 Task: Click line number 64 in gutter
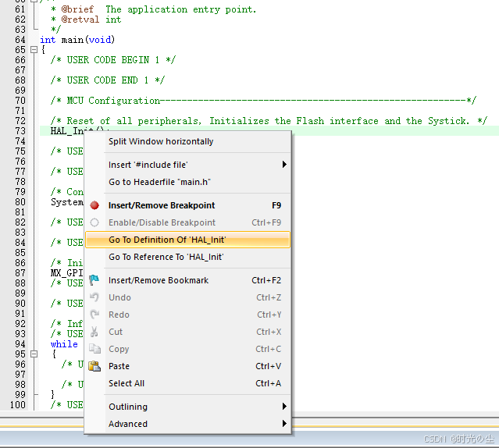[20, 40]
